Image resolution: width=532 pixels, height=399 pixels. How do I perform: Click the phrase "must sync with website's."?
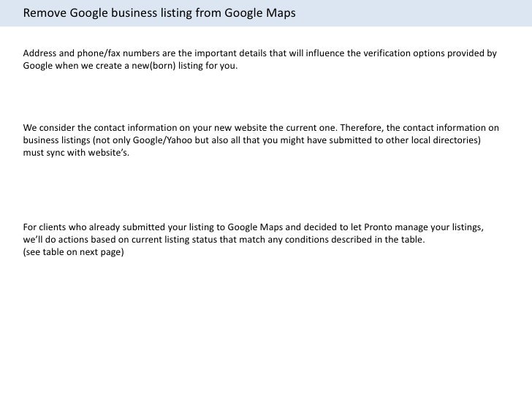(x=76, y=153)
